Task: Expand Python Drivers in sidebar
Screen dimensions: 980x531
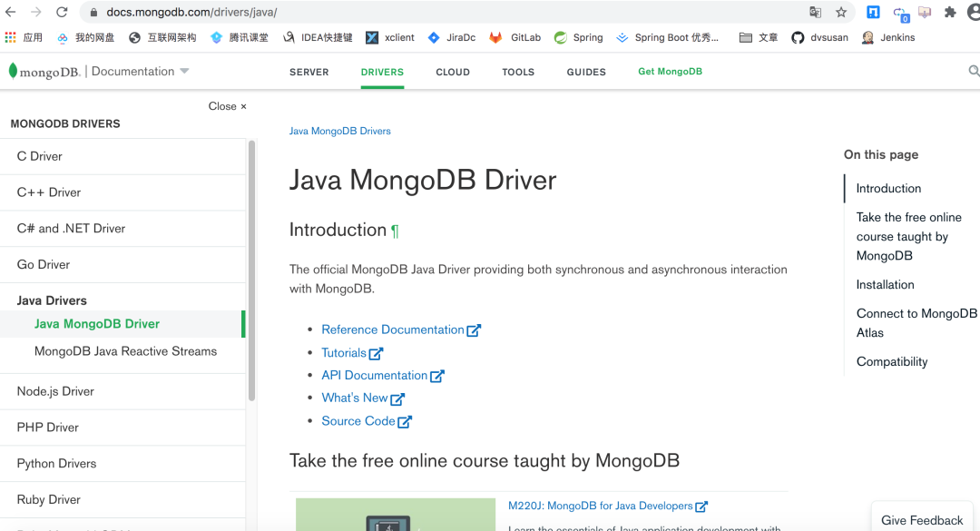Action: [122, 464]
